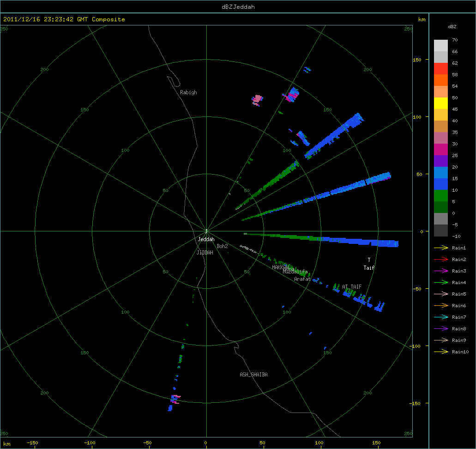Pick the cyan Rain7 arrow

pos(441,317)
